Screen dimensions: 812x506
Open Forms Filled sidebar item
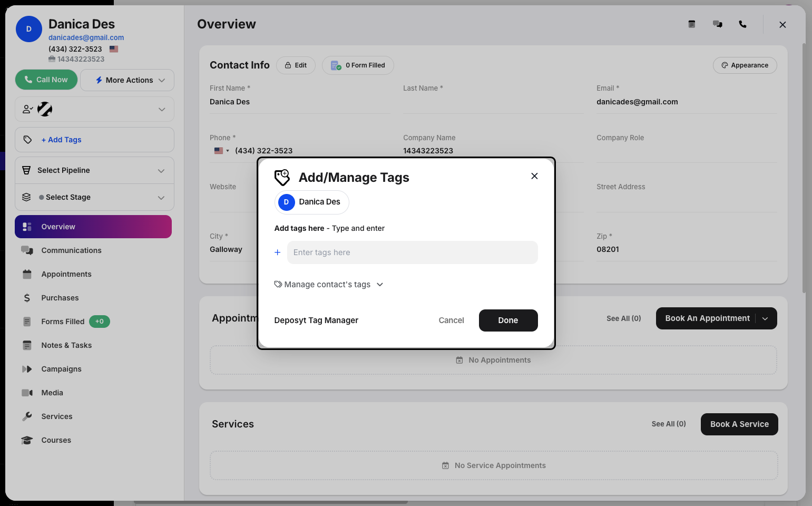pos(93,322)
